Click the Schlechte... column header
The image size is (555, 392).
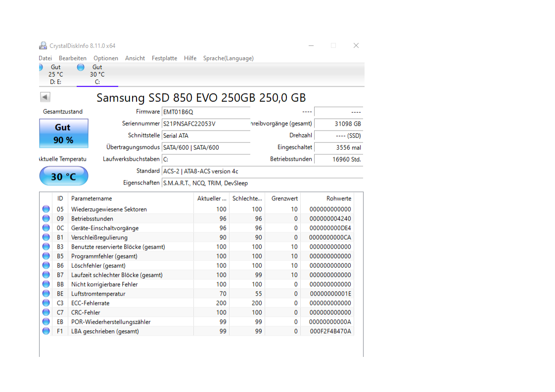click(247, 199)
